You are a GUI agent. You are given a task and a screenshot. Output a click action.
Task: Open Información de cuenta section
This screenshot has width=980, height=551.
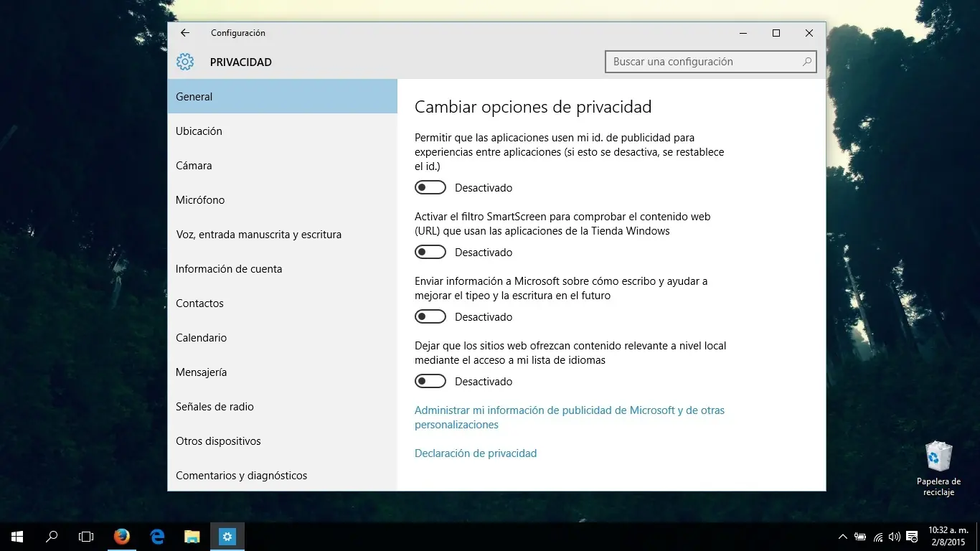point(282,268)
